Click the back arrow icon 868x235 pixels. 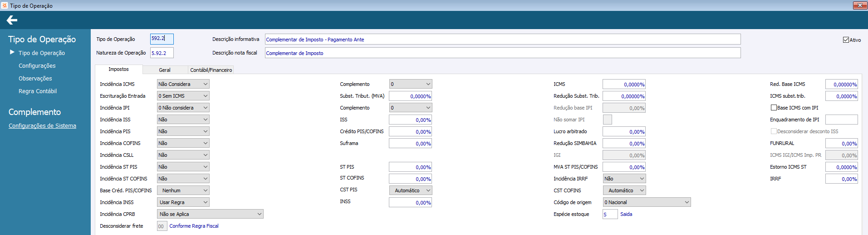point(12,20)
